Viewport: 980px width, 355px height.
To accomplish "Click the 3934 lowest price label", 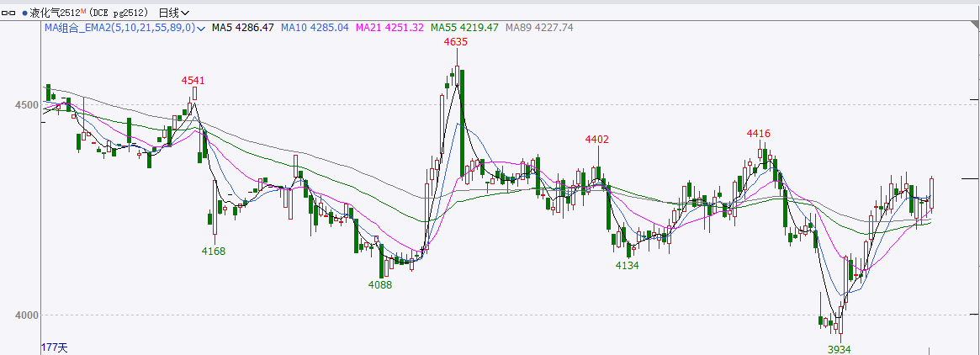I will point(839,348).
